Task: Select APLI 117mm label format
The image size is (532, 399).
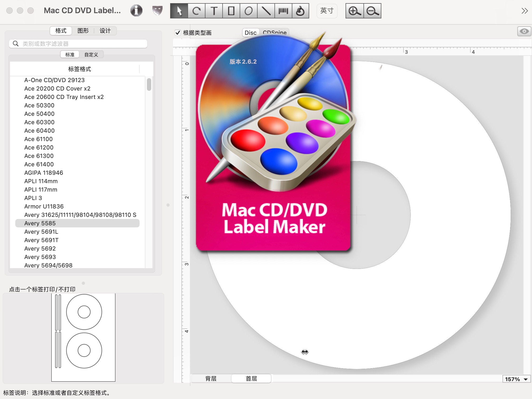Action: click(x=77, y=189)
